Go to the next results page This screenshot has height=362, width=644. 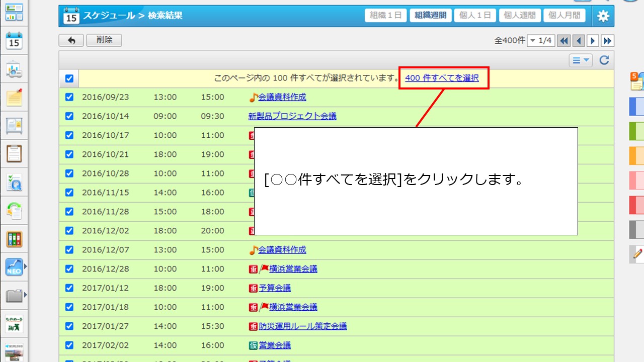tap(593, 41)
